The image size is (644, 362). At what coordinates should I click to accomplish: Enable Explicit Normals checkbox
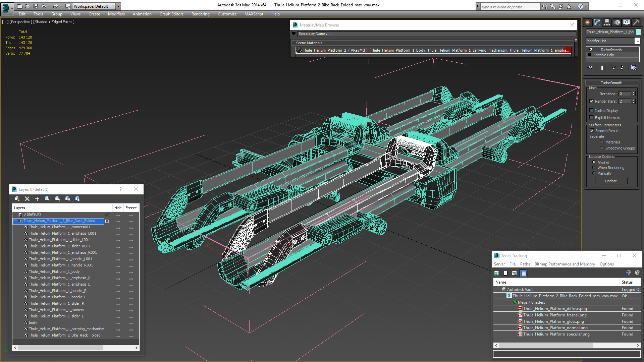(592, 118)
